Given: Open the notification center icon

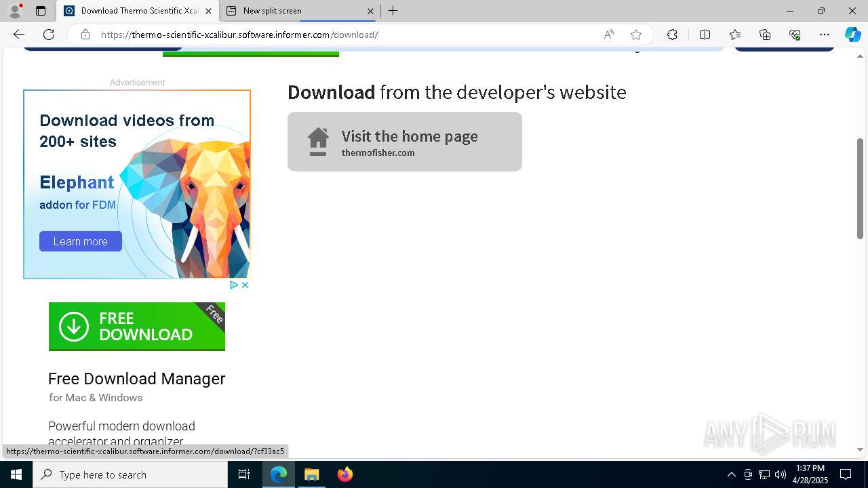Looking at the screenshot, I should point(846,474).
